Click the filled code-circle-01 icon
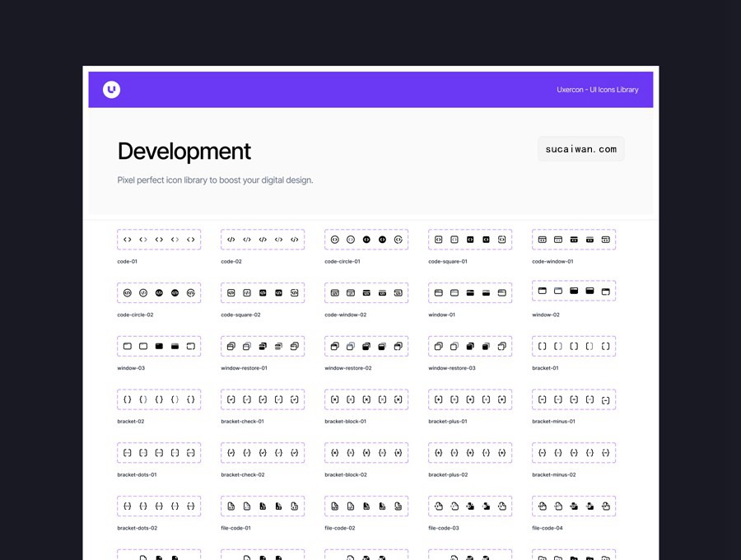The width and height of the screenshot is (741, 560). pos(366,239)
